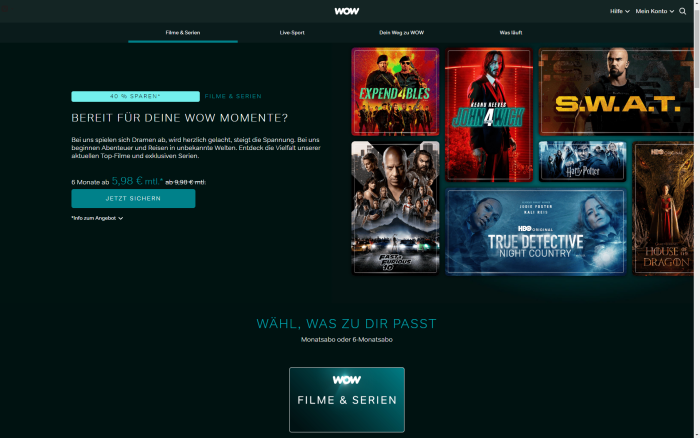Click the Monatsabo oder 6-Monatsabo text
The image size is (700, 438).
click(346, 339)
